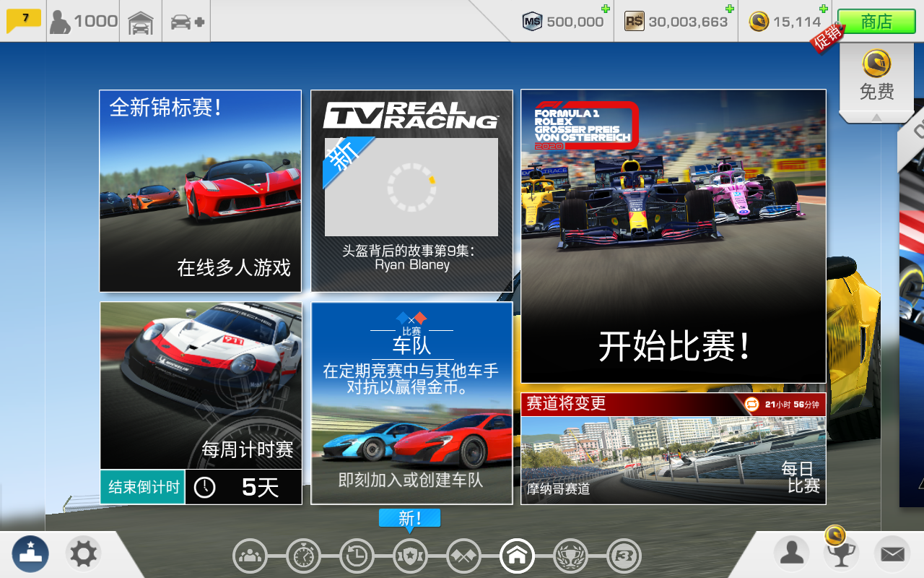Open the Teams multiplayer icon
Viewport: 924px width, 578px height.
250,556
